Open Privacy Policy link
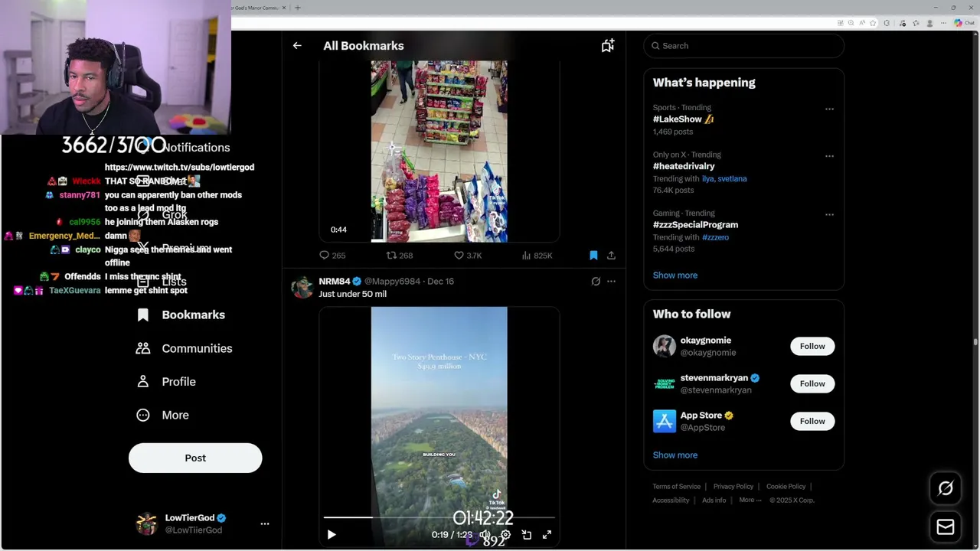This screenshot has height=551, width=980. coord(733,487)
